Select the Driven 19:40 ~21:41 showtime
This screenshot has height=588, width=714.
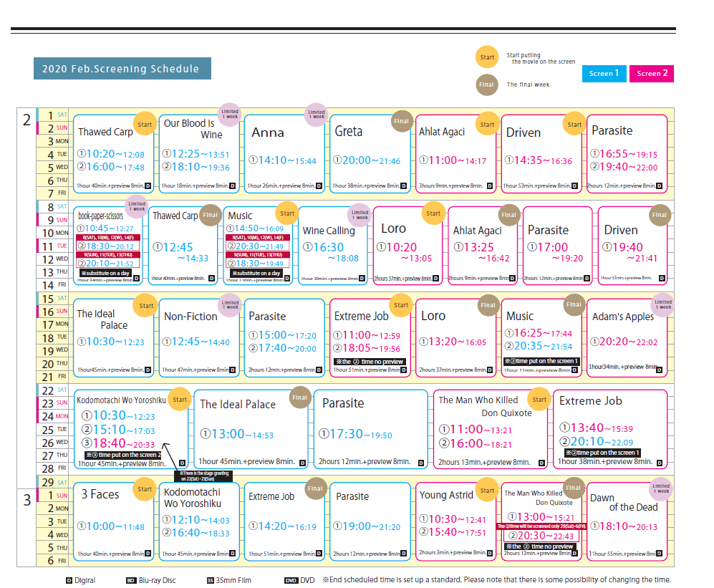(x=629, y=252)
